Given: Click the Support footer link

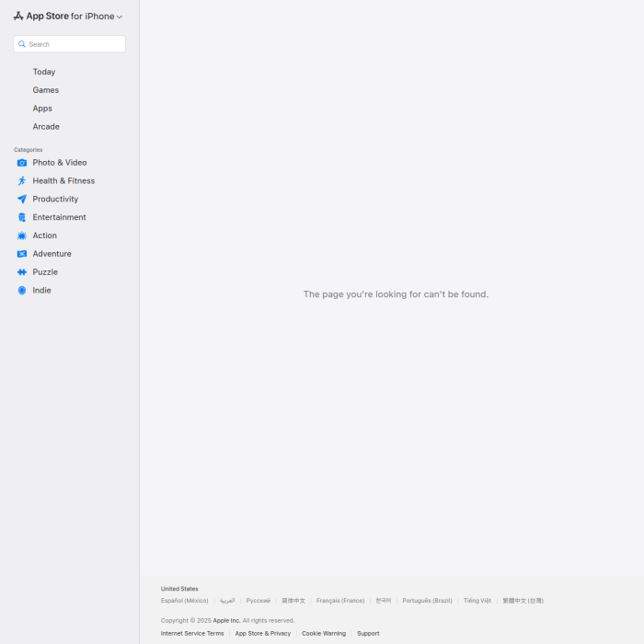Looking at the screenshot, I should 368,633.
